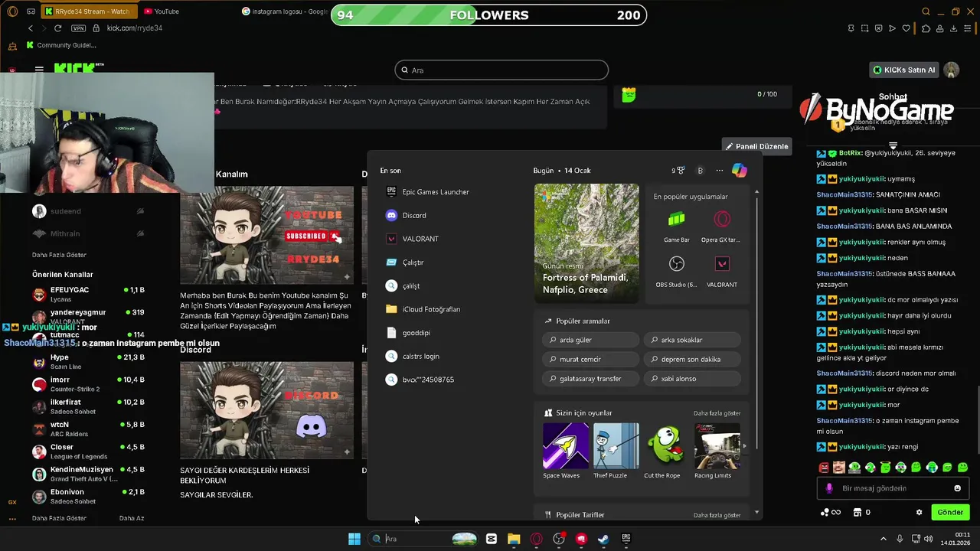The width and height of the screenshot is (980, 551).
Task: Show more games via 'Daha fazla göster'
Action: pyautogui.click(x=717, y=413)
